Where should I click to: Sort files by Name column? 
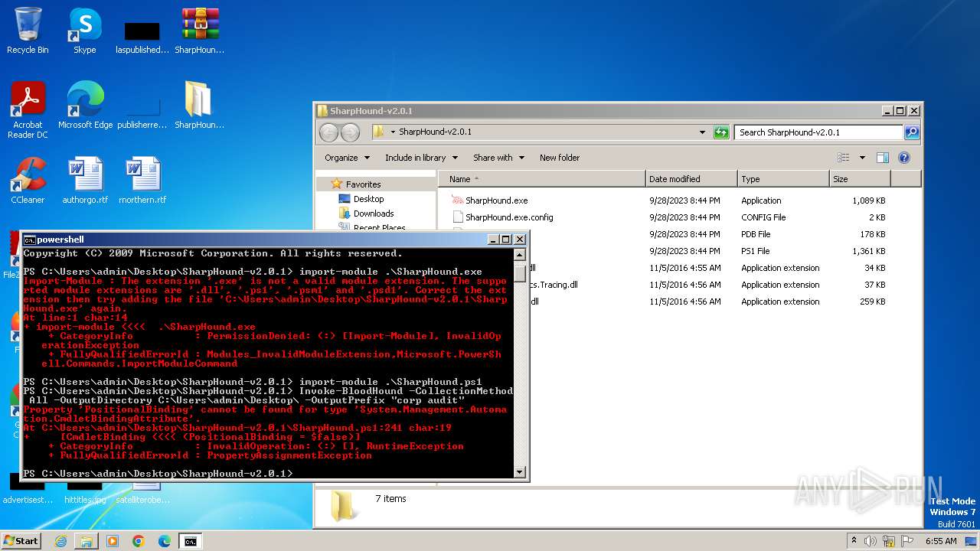tap(541, 179)
